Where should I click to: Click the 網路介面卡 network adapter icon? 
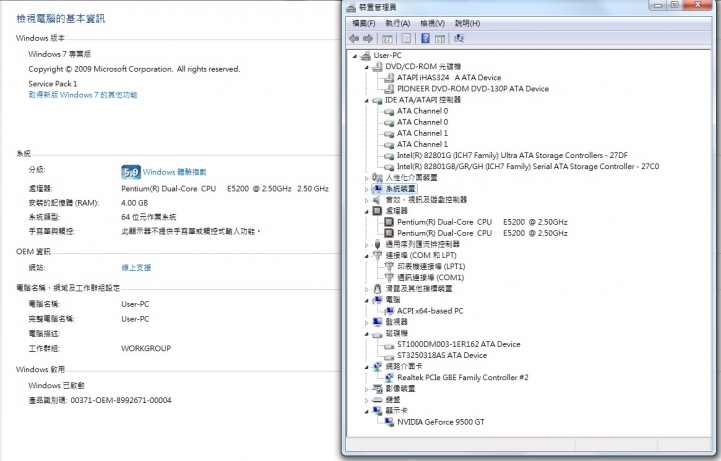coord(377,366)
